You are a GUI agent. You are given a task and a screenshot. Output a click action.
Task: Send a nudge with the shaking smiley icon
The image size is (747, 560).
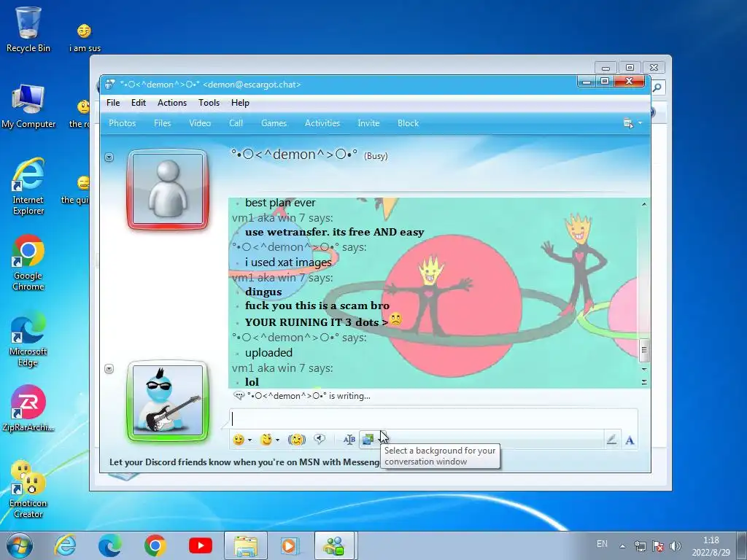coord(297,440)
